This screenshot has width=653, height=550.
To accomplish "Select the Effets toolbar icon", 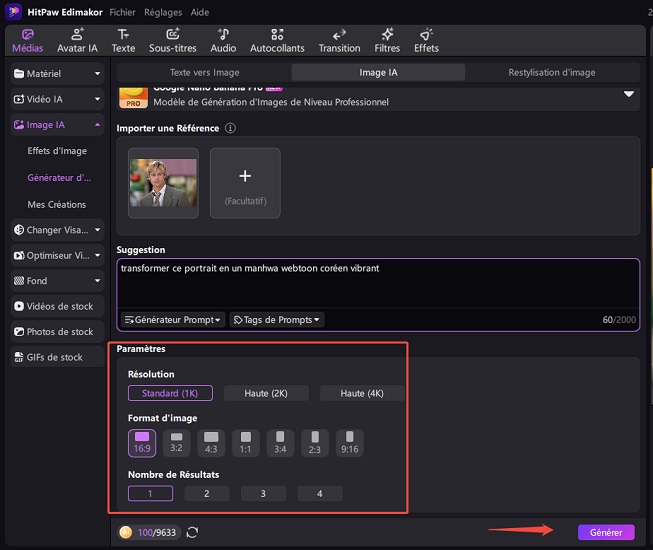I will coord(426,40).
